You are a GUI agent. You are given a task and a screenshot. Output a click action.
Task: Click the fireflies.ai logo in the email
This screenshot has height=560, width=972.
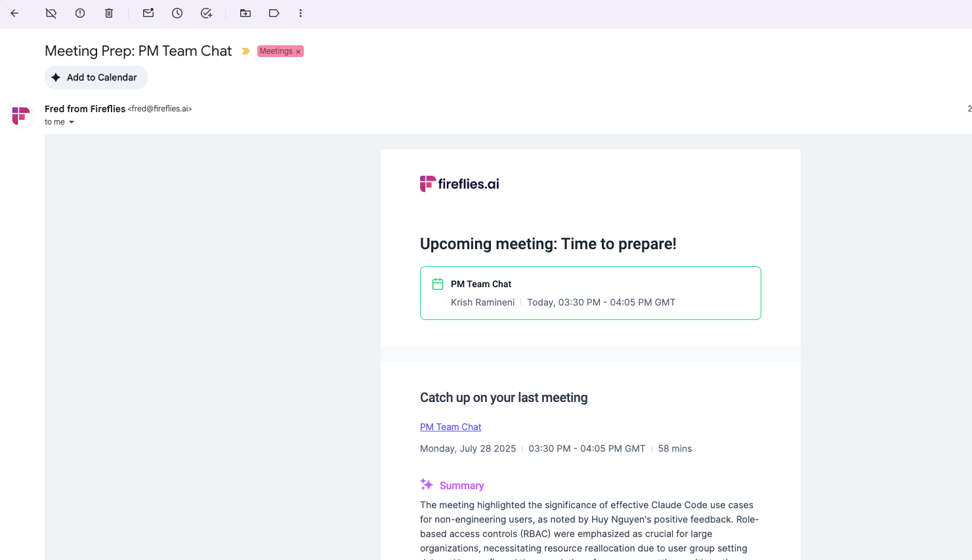tap(459, 184)
